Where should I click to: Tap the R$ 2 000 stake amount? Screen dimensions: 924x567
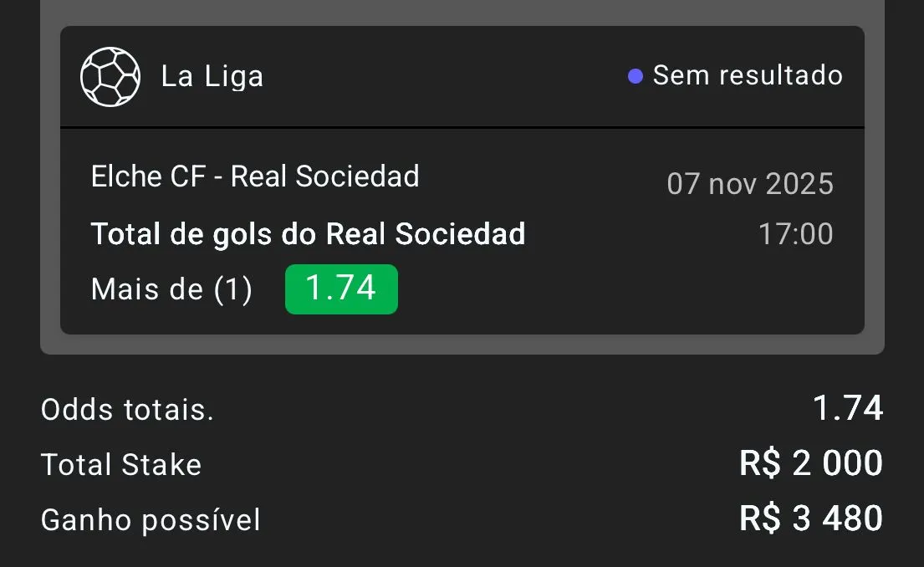pyautogui.click(x=810, y=463)
